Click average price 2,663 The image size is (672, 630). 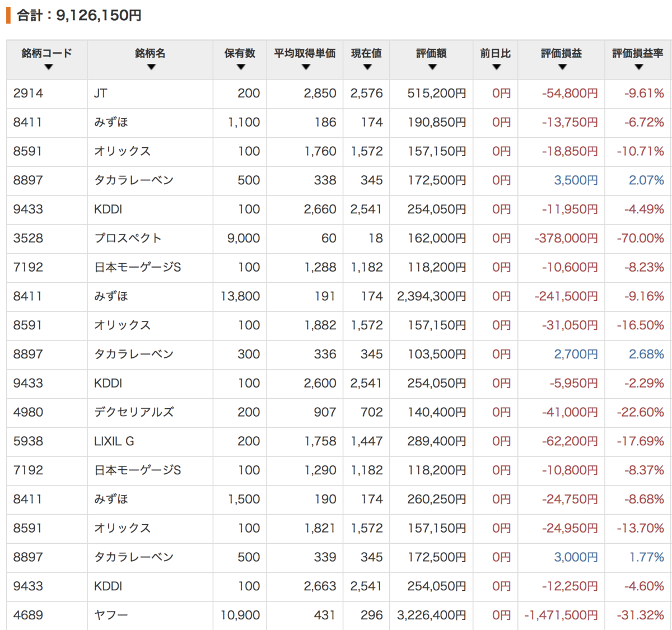point(320,586)
